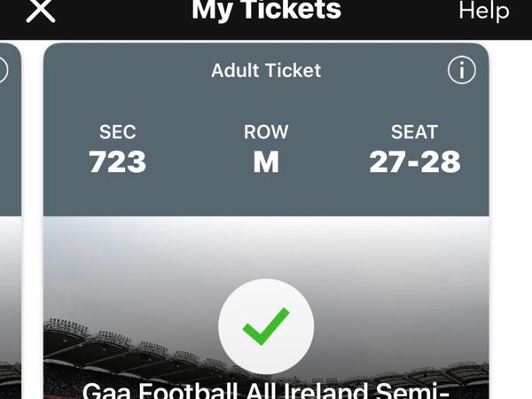Tap the partially visible info icon on left card
The width and height of the screenshot is (532, 399).
4,70
